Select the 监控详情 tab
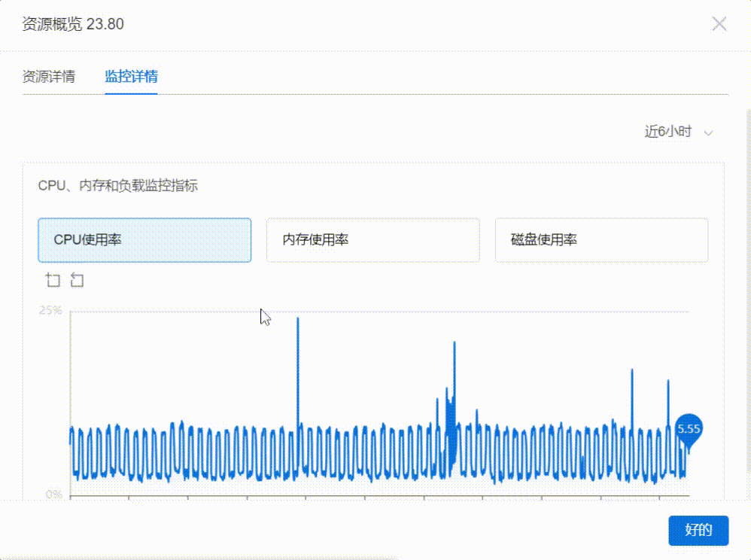Viewport: 751px width, 560px height. [131, 77]
